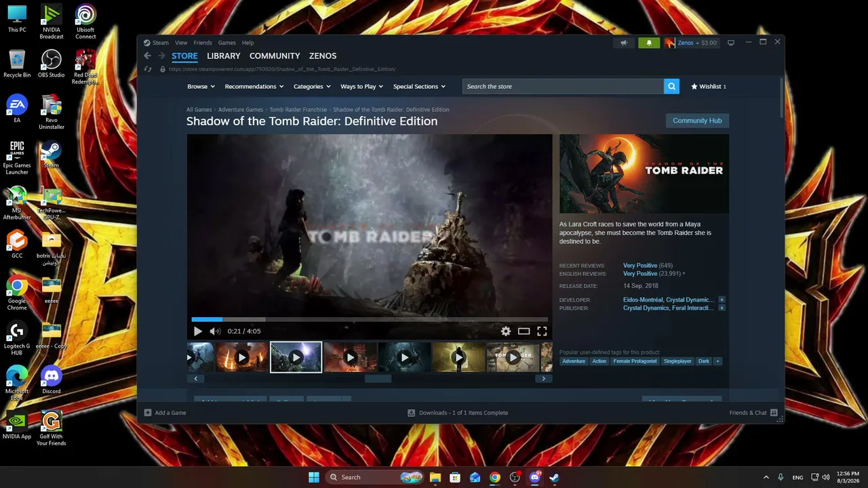Show more tags with plus button
The height and width of the screenshot is (488, 868).
coord(717,361)
